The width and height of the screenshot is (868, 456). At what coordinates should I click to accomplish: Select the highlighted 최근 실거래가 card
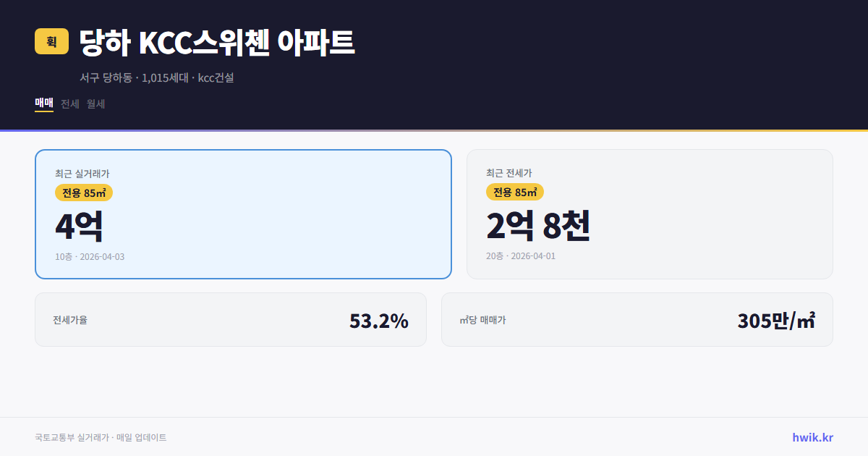pos(243,214)
